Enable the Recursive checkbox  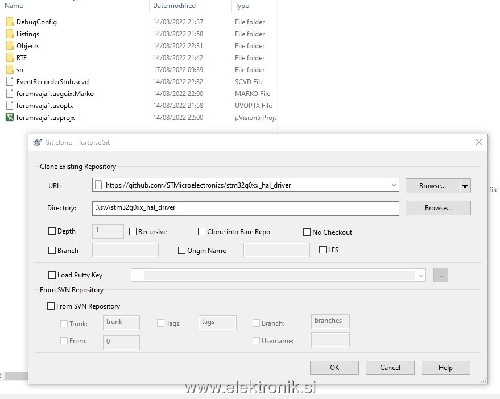[x=133, y=231]
